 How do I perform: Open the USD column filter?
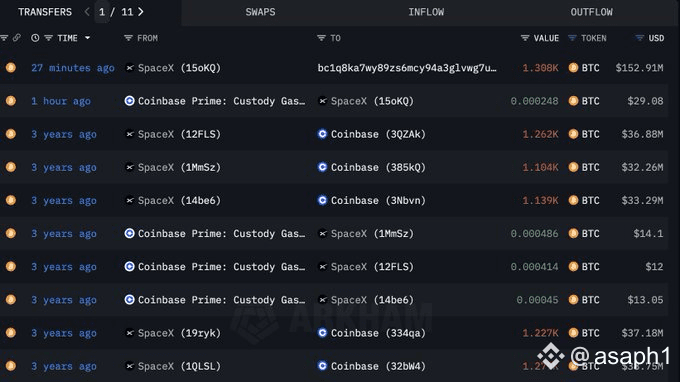(x=639, y=38)
